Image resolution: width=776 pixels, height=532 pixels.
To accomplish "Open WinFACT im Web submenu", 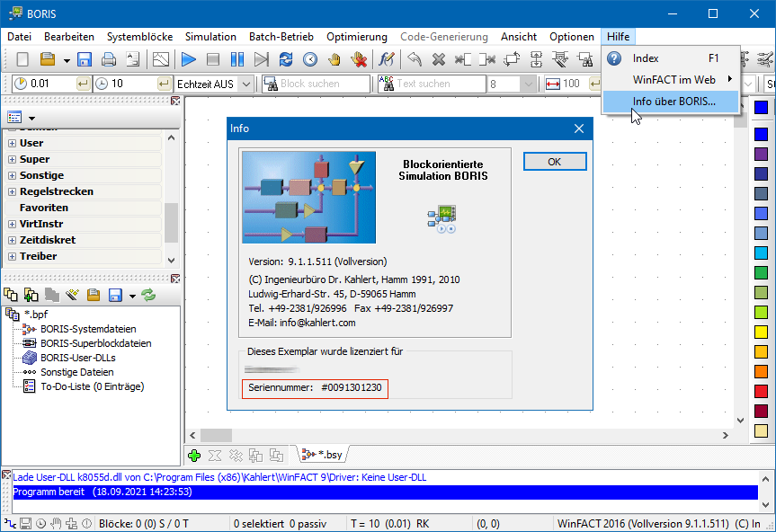I will (670, 80).
